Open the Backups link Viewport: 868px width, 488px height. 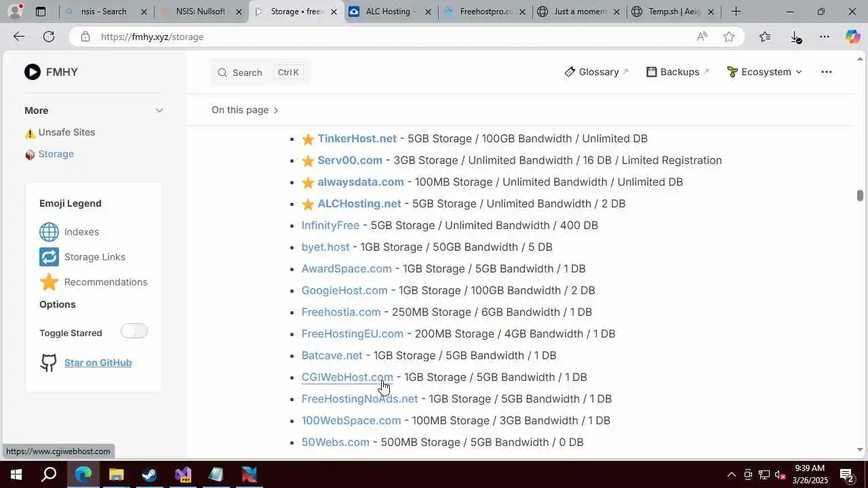(677, 72)
